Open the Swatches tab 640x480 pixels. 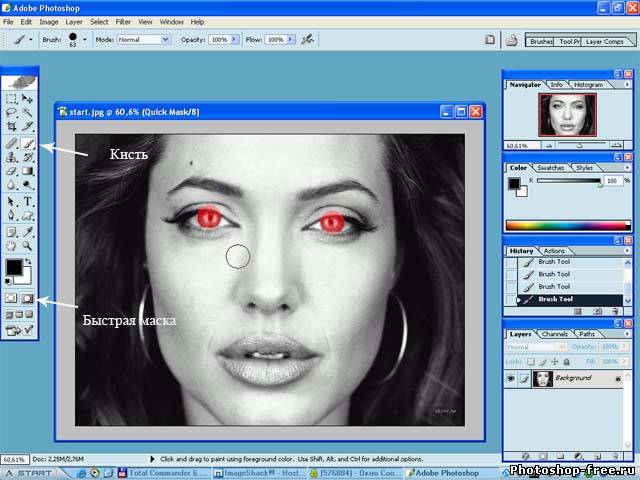point(551,167)
